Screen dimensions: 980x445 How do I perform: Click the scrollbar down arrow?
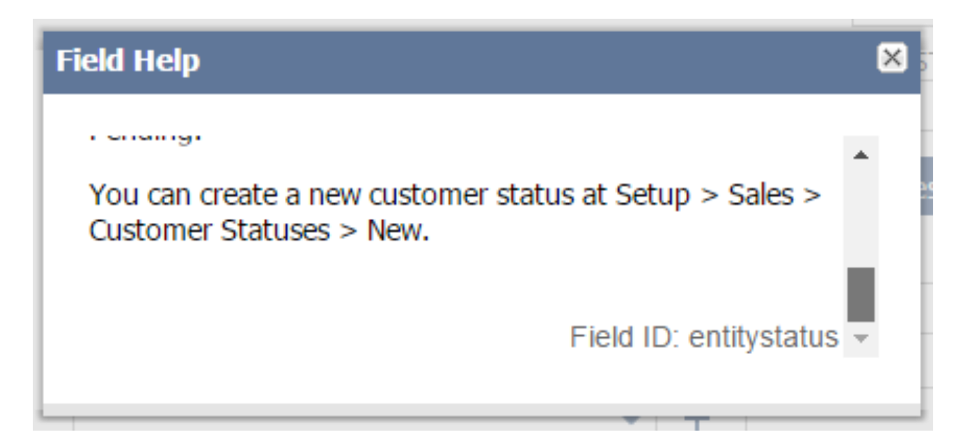[x=861, y=338]
